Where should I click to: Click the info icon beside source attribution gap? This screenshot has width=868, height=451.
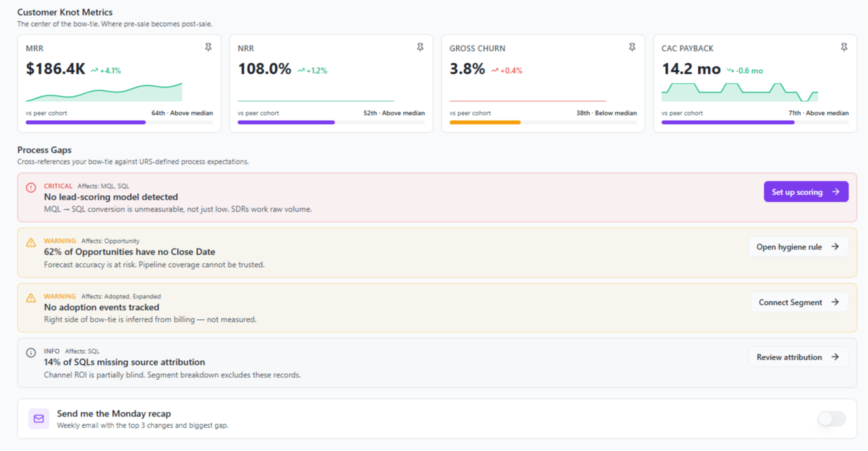31,352
